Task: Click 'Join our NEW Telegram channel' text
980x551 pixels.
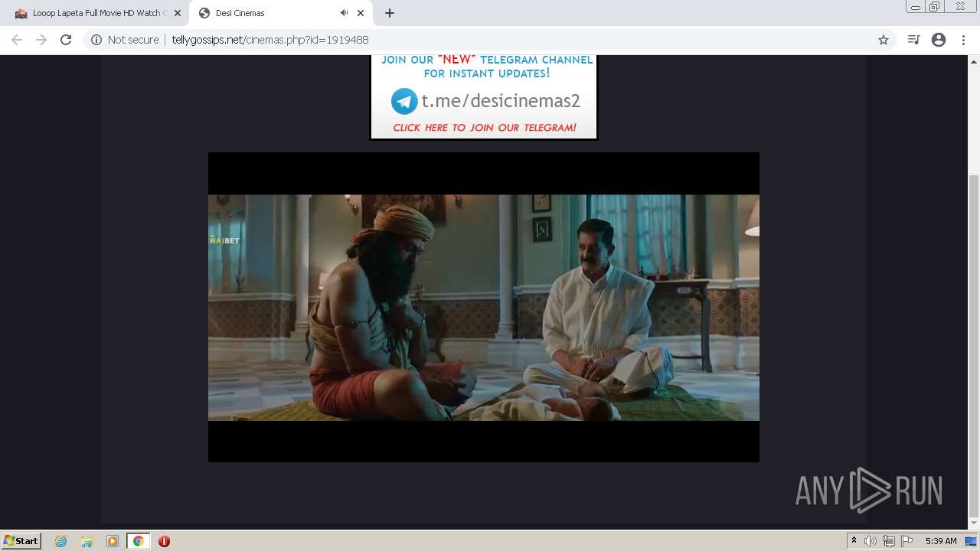Action: pyautogui.click(x=487, y=66)
